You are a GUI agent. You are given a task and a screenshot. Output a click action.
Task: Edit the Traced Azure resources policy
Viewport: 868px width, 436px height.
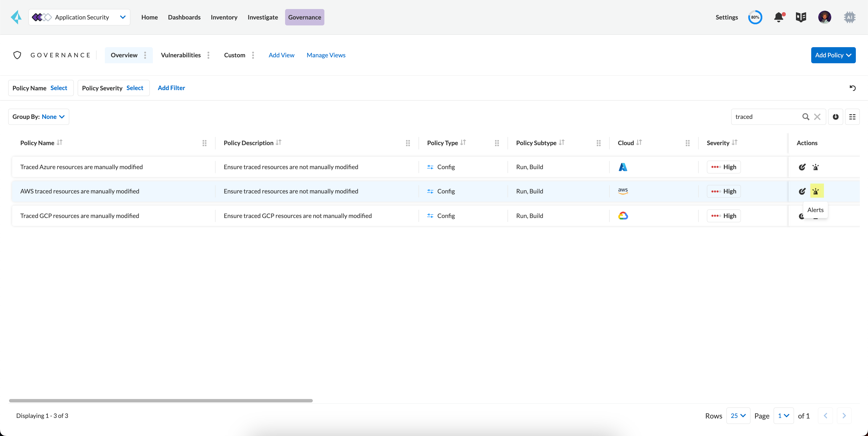[802, 167]
